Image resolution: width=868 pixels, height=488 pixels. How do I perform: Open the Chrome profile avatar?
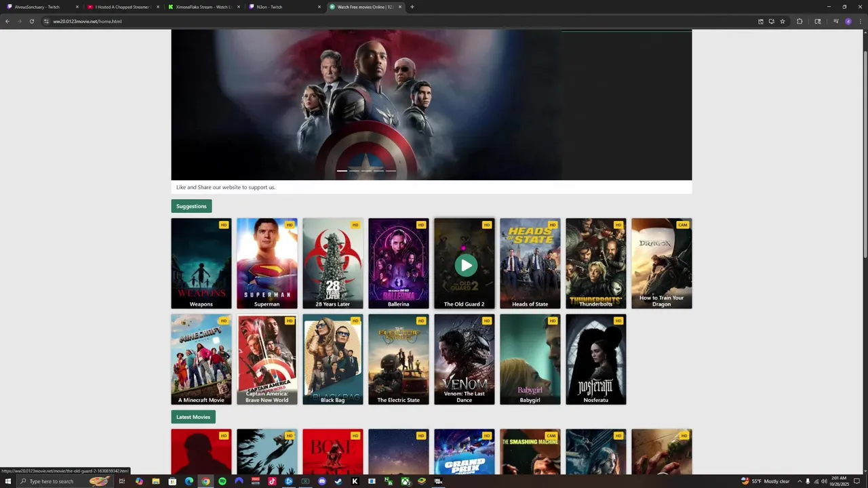(x=848, y=21)
